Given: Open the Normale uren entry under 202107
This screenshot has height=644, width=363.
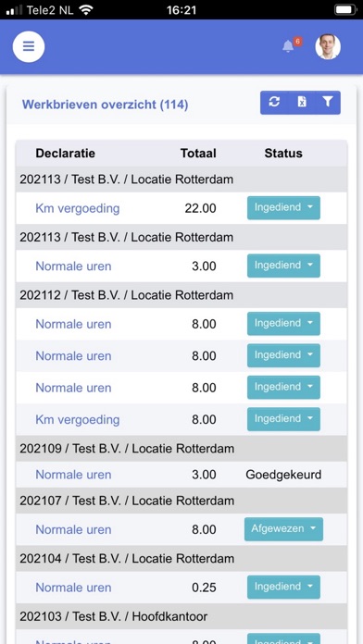Looking at the screenshot, I should click(73, 529).
